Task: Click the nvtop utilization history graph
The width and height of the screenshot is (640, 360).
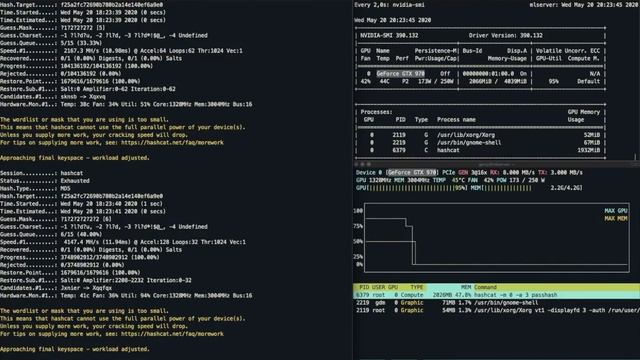Action: click(496, 238)
